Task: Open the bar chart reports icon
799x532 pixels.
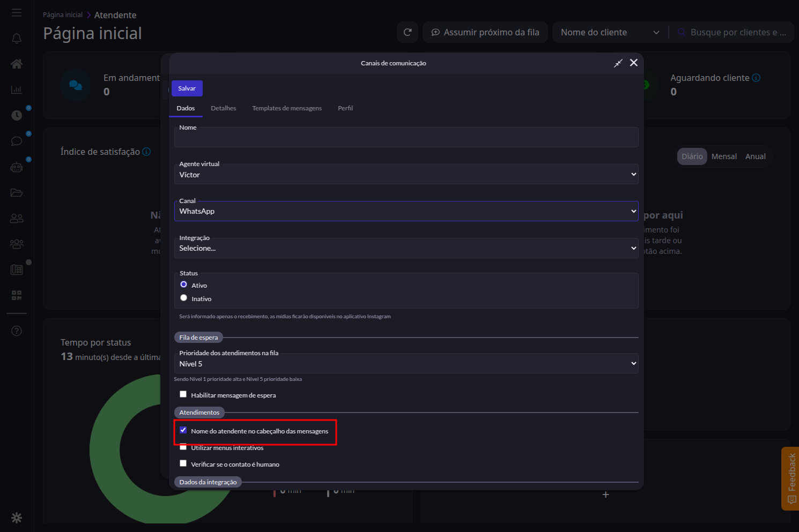Action: pyautogui.click(x=17, y=89)
